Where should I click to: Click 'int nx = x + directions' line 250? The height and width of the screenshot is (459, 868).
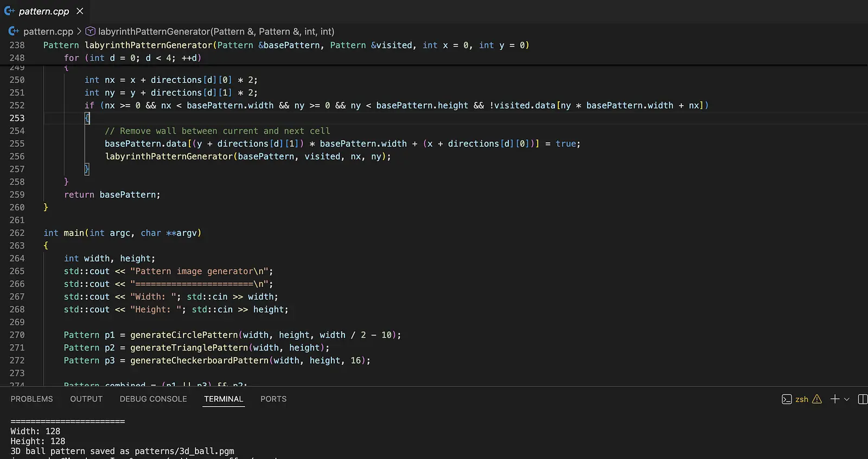[x=171, y=80]
